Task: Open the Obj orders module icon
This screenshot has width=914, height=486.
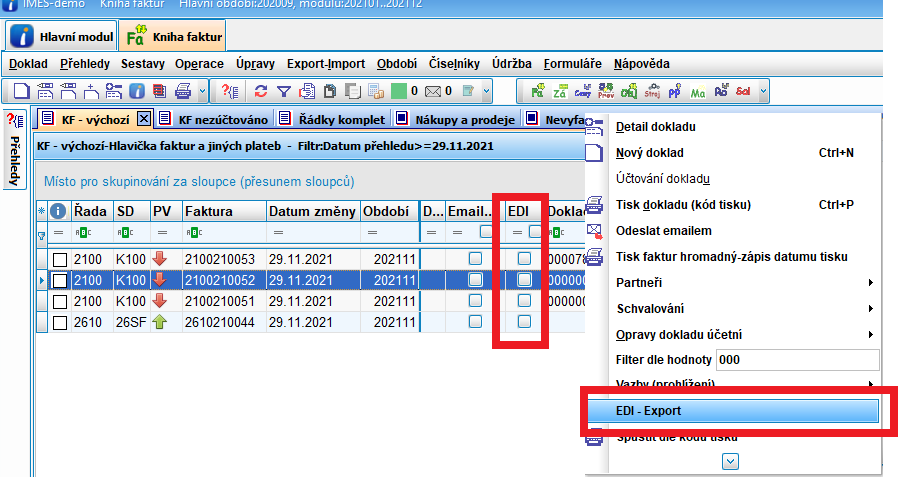Action: (629, 91)
